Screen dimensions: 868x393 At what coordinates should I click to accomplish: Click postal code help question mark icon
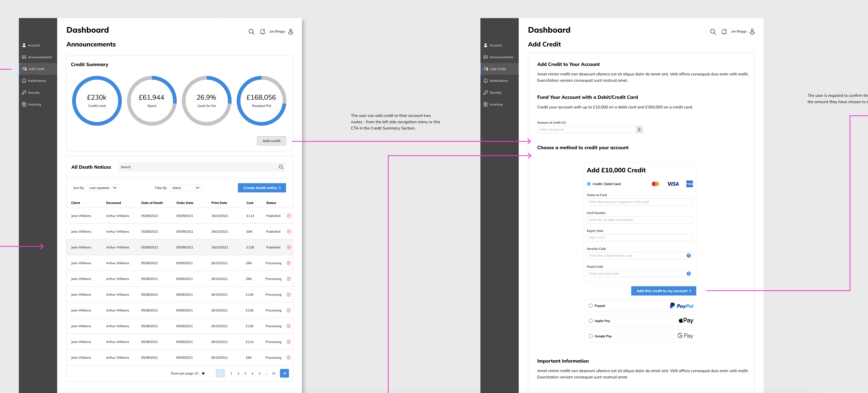(x=688, y=274)
